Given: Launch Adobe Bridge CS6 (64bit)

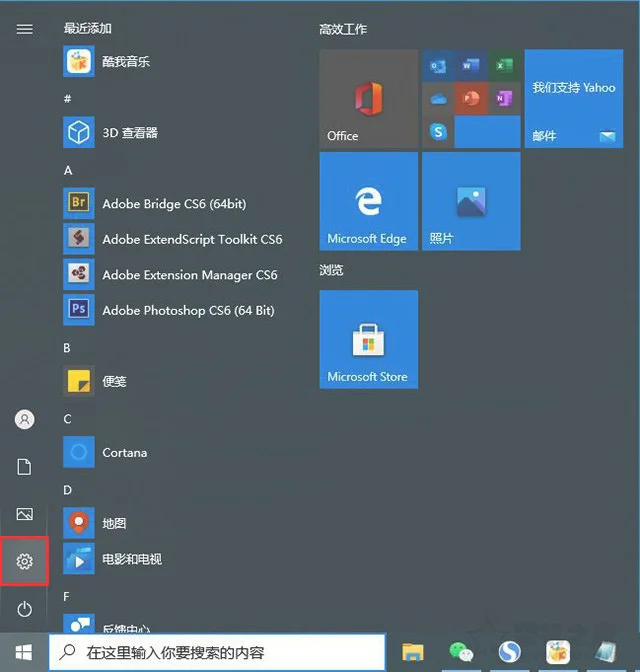Looking at the screenshot, I should [x=155, y=204].
